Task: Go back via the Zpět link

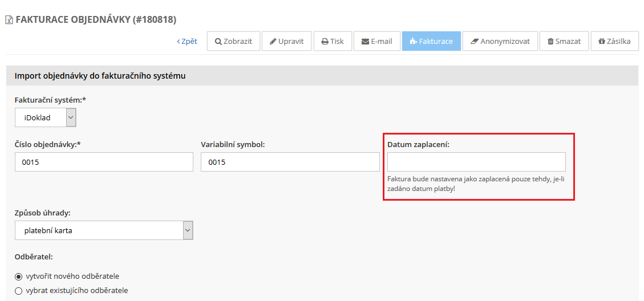Action: (x=187, y=42)
